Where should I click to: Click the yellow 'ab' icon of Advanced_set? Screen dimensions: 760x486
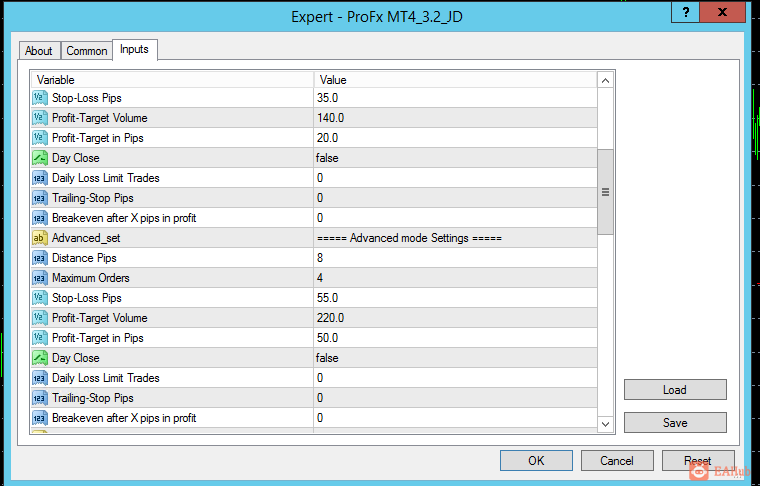[40, 238]
